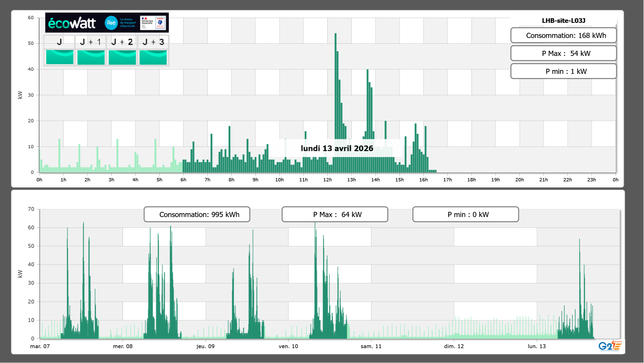Click the P Max : 64 kW box
The width and height of the screenshot is (644, 363).
coord(335,214)
